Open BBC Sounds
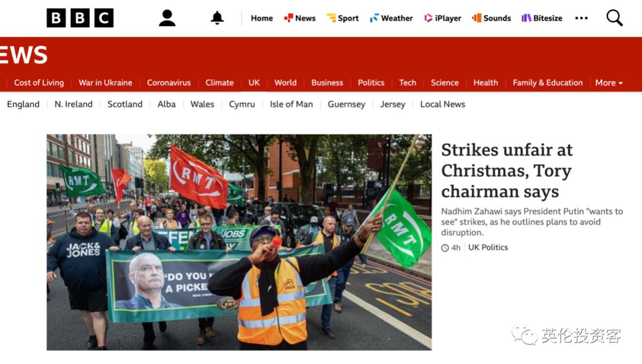The width and height of the screenshot is (642, 364). pos(492,18)
